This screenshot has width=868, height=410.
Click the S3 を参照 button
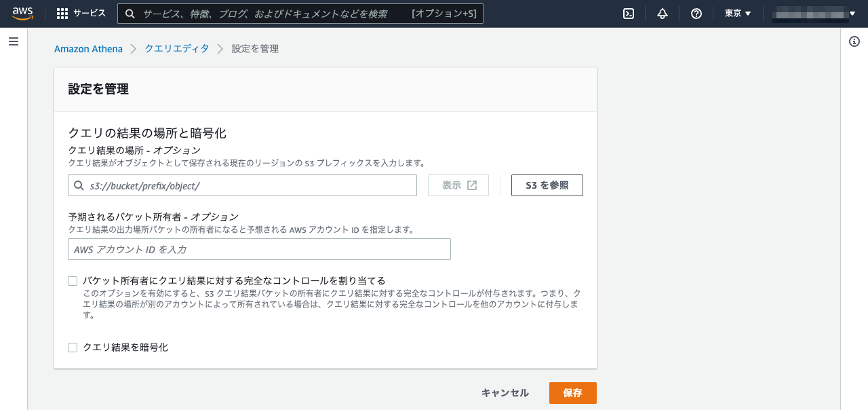(547, 185)
